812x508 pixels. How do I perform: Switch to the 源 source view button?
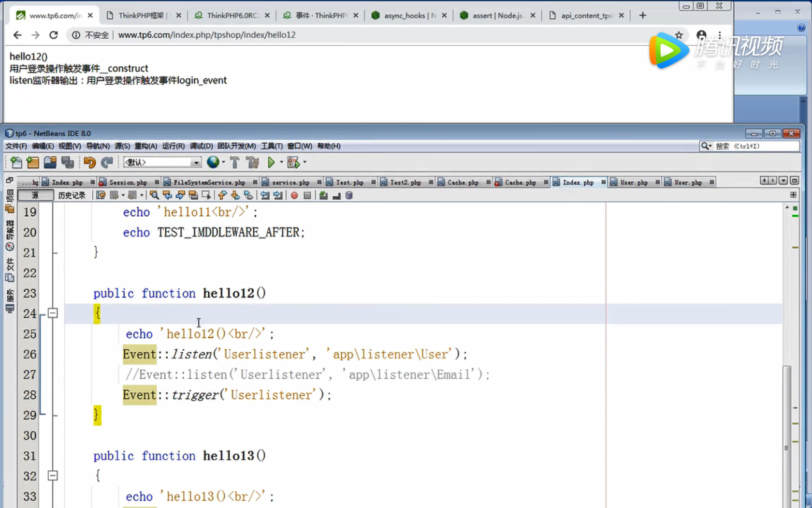[x=35, y=195]
